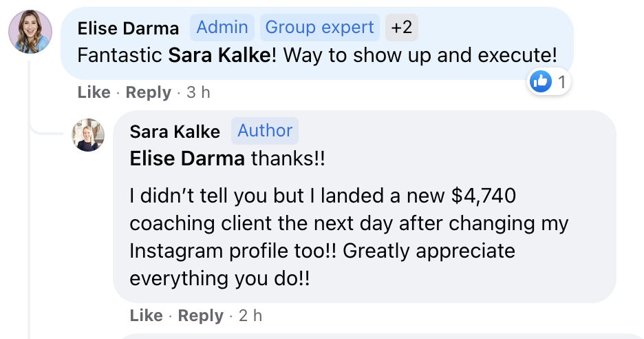Screen dimensions: 644x339
Task: Click the "Way to show up and execute!" text
Action: (x=420, y=55)
